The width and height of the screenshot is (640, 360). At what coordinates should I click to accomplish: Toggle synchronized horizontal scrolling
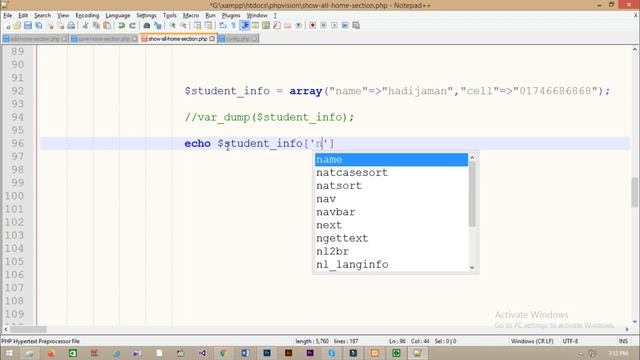click(208, 25)
